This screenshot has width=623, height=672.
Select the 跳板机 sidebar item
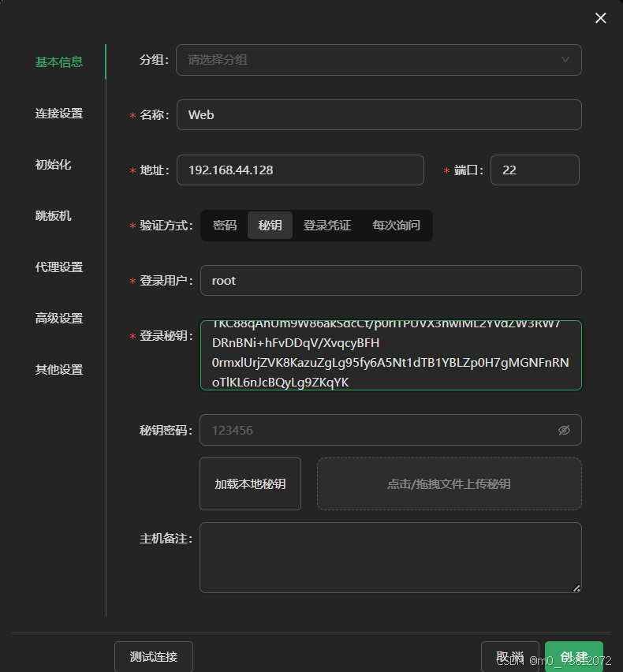tap(53, 215)
